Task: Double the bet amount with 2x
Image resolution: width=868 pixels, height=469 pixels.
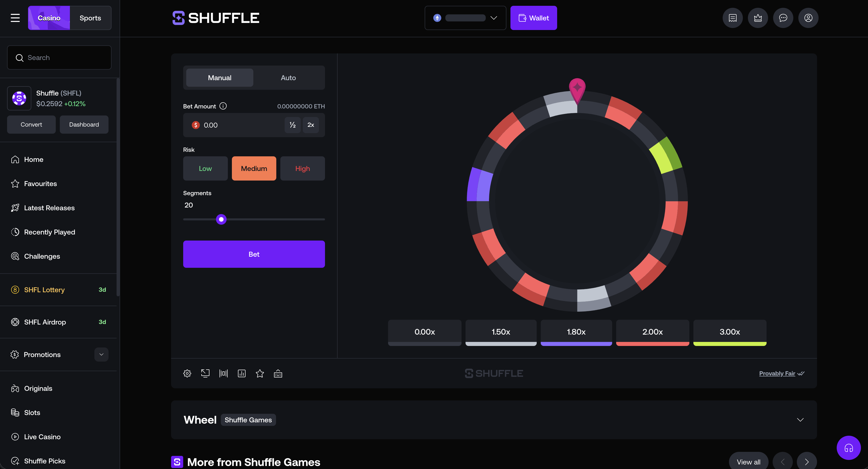Action: tap(311, 125)
